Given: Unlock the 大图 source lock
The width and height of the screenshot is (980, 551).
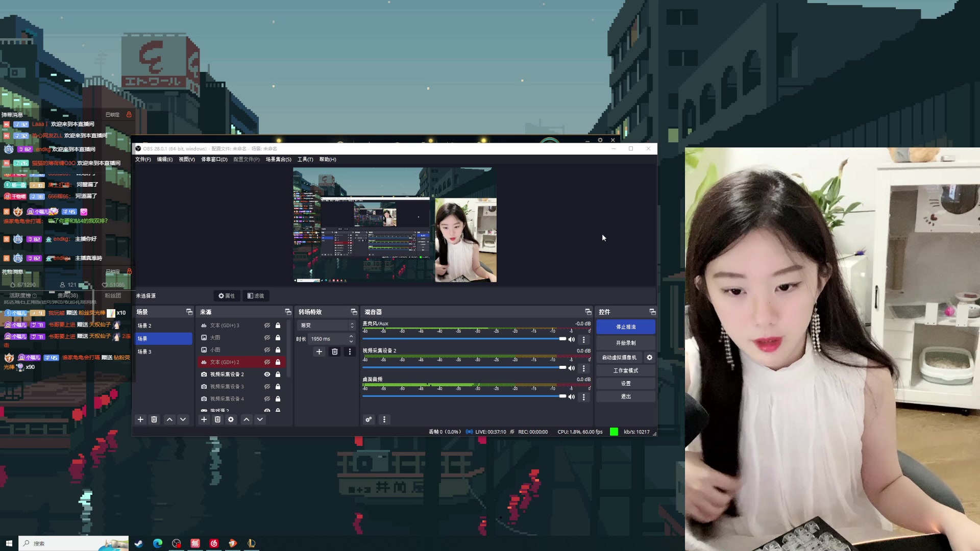Looking at the screenshot, I should coord(278,338).
